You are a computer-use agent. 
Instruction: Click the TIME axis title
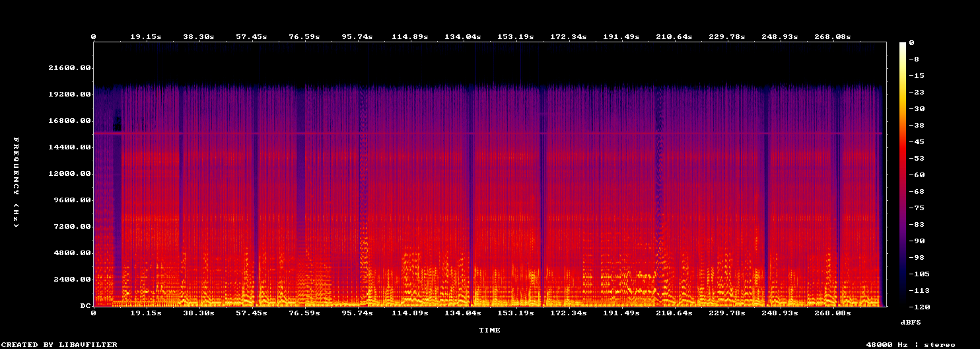(x=489, y=330)
